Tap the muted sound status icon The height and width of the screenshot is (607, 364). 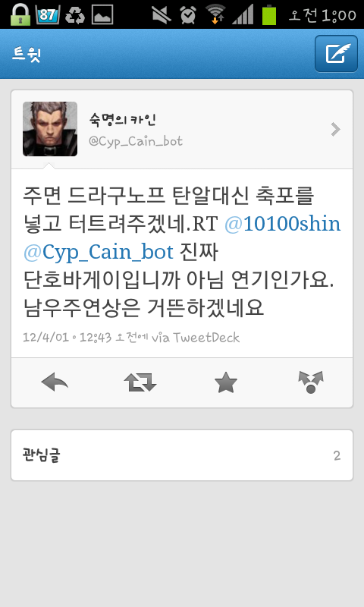162,15
